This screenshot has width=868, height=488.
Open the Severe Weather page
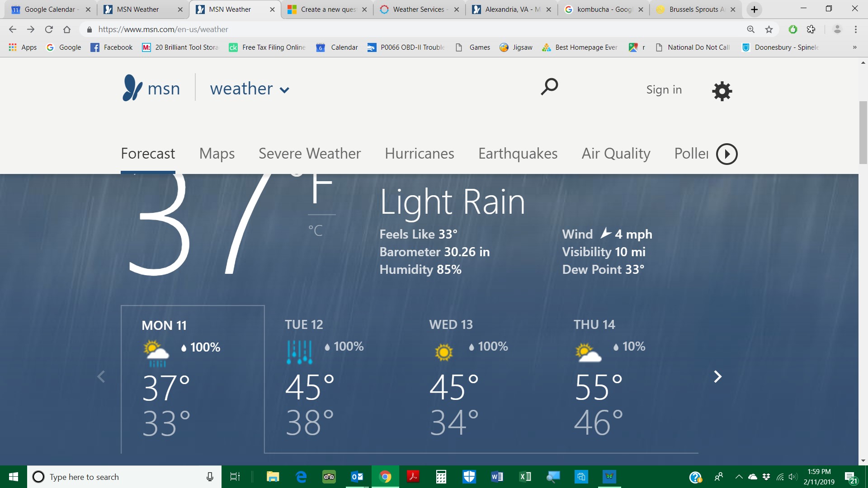(309, 154)
